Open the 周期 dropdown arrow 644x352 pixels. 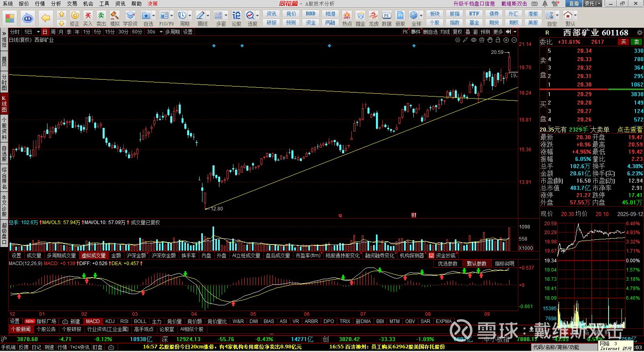[x=190, y=16]
